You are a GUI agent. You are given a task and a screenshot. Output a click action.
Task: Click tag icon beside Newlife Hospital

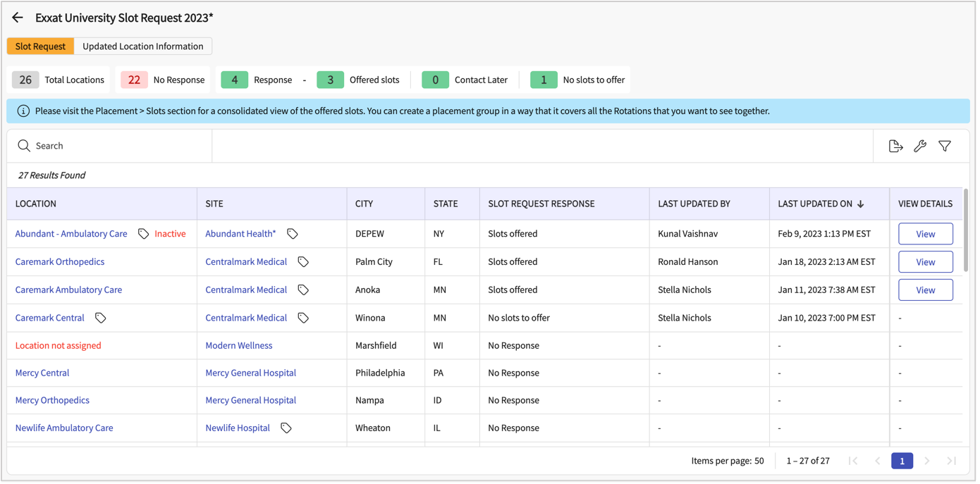click(286, 428)
